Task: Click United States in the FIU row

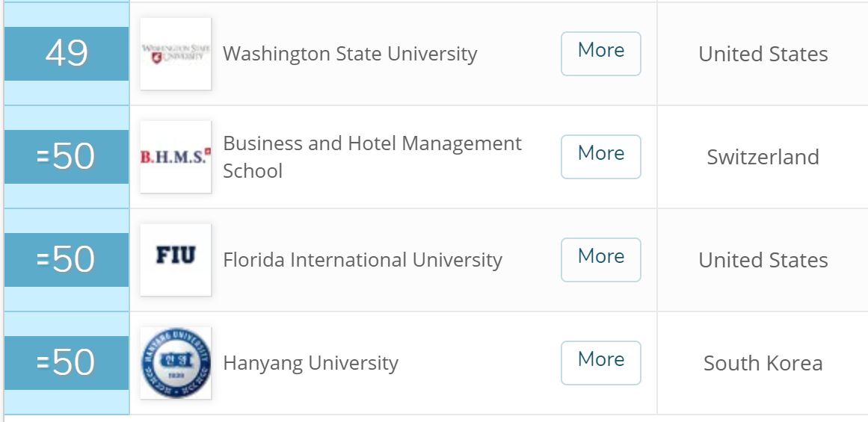Action: [x=763, y=260]
